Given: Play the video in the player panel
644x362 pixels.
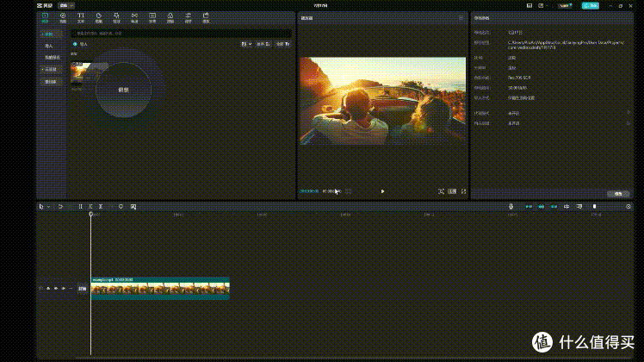Looking at the screenshot, I should (x=382, y=191).
